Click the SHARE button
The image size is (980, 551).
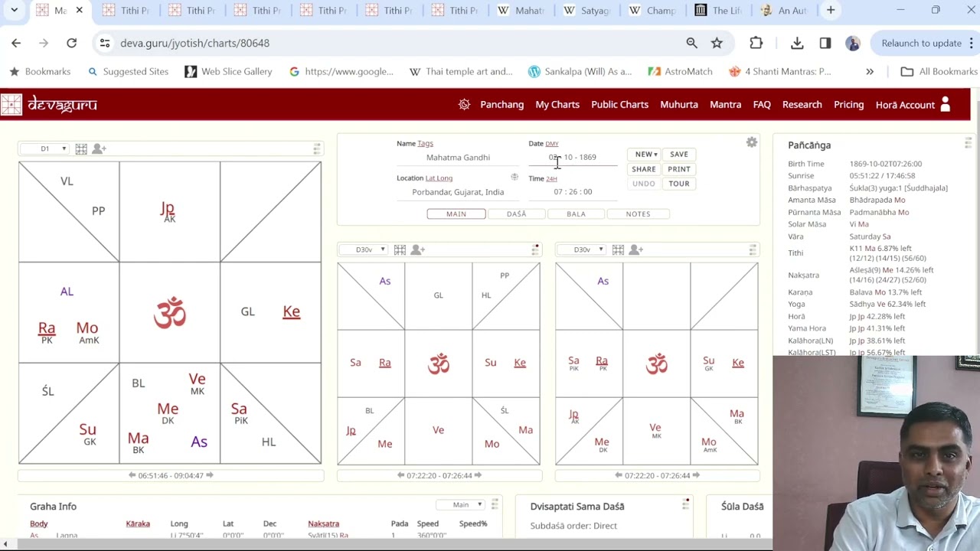(x=644, y=169)
